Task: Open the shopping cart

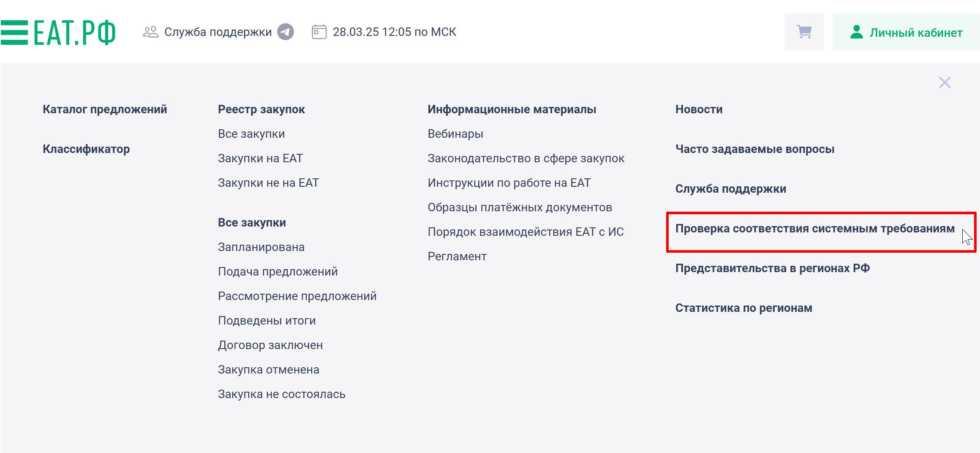Action: [804, 31]
